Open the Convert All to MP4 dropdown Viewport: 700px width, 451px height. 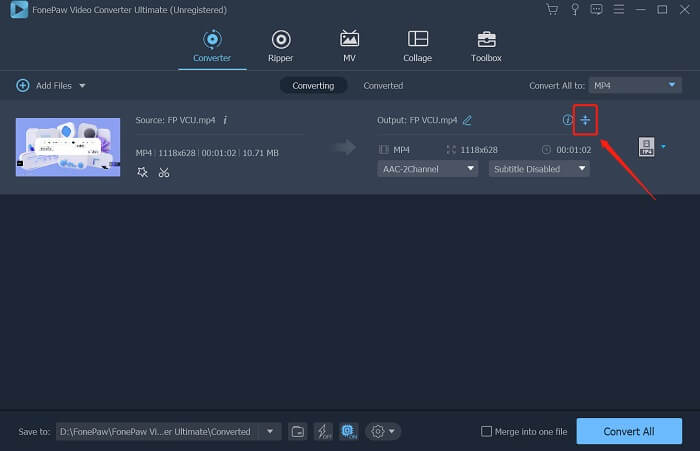(x=635, y=85)
